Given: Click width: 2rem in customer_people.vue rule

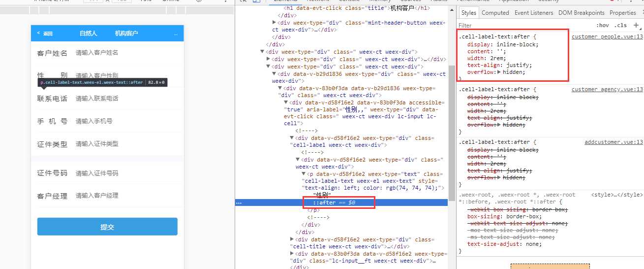Looking at the screenshot, I should [x=486, y=58].
